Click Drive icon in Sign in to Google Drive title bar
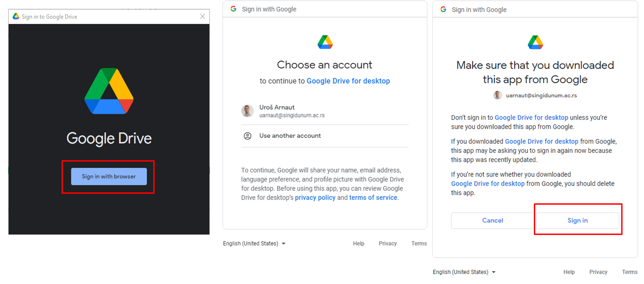644x284 pixels. point(16,16)
